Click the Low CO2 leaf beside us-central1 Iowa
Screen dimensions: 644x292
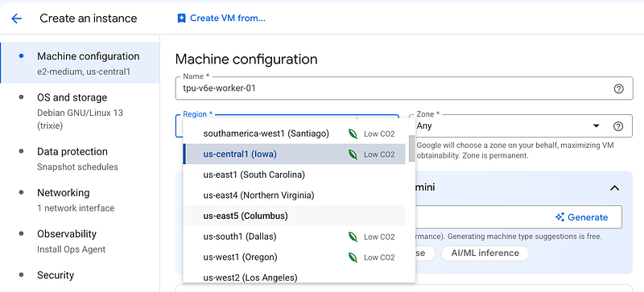tap(353, 154)
